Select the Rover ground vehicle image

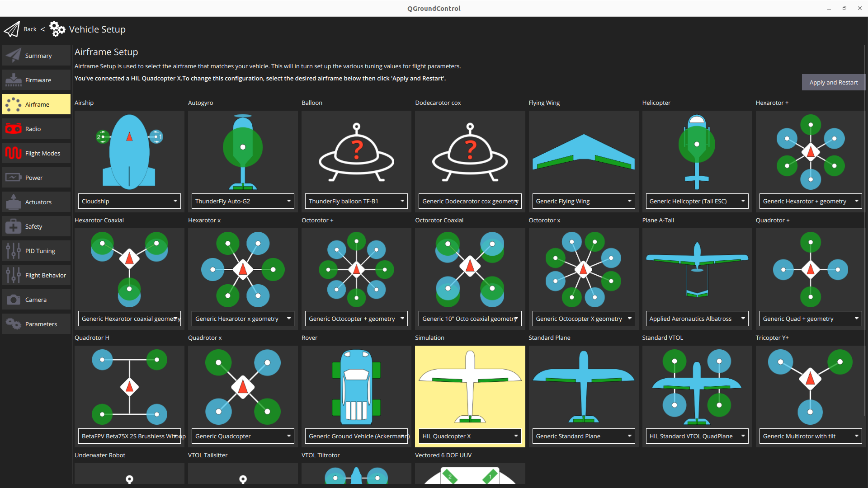point(356,386)
